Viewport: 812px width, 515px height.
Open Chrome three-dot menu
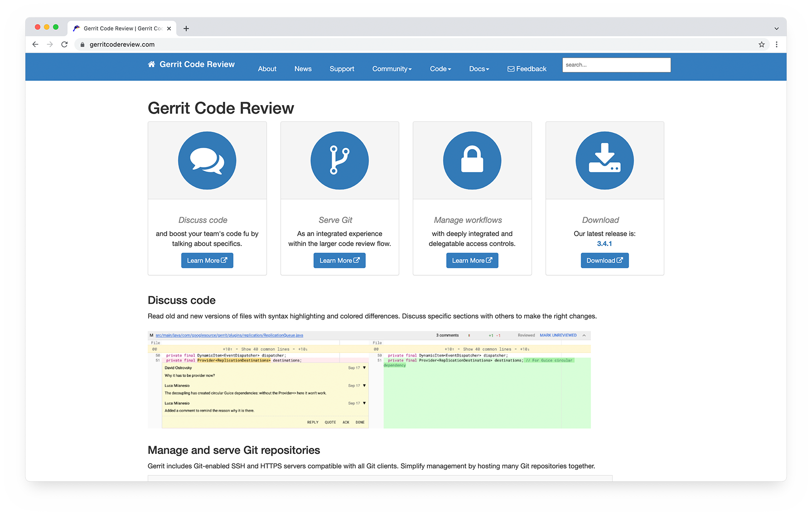click(777, 44)
